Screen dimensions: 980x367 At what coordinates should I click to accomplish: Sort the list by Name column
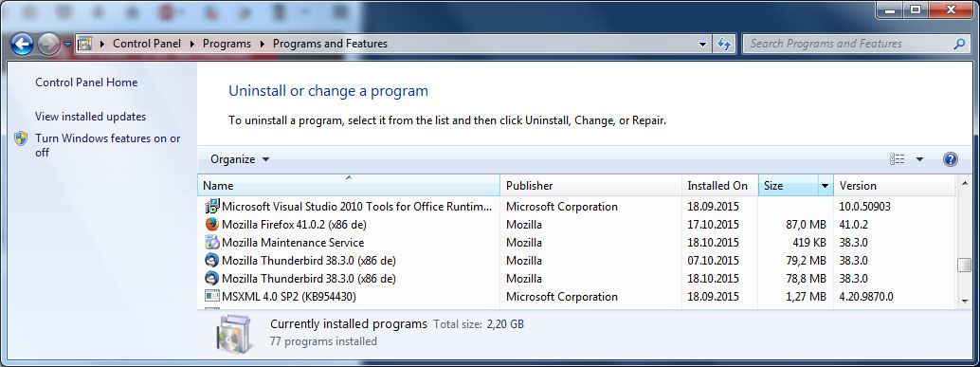point(349,186)
